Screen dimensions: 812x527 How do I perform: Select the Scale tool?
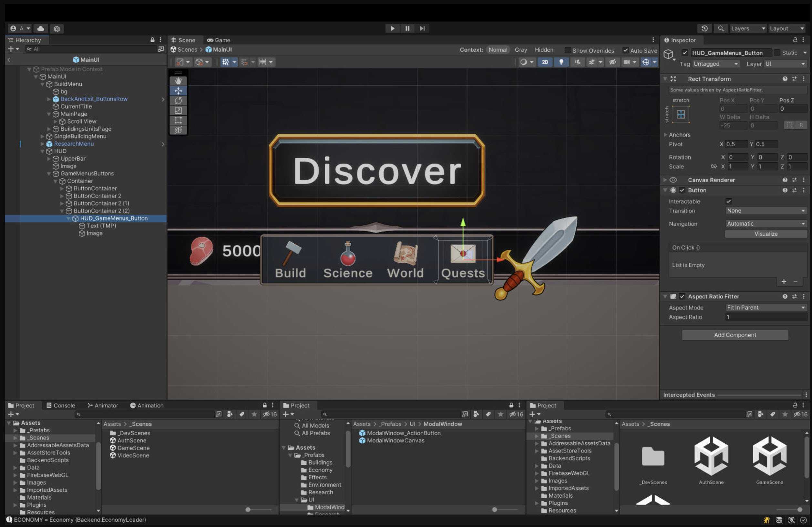click(x=178, y=110)
